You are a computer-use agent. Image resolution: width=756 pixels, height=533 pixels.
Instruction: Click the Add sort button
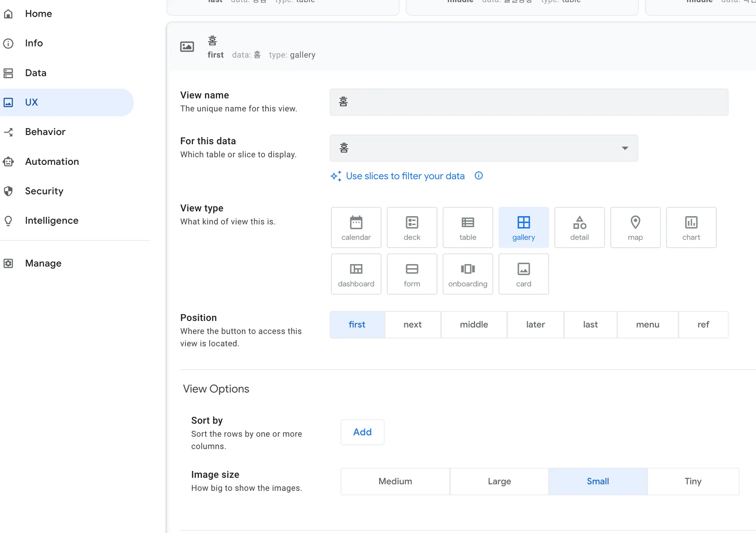click(x=362, y=432)
